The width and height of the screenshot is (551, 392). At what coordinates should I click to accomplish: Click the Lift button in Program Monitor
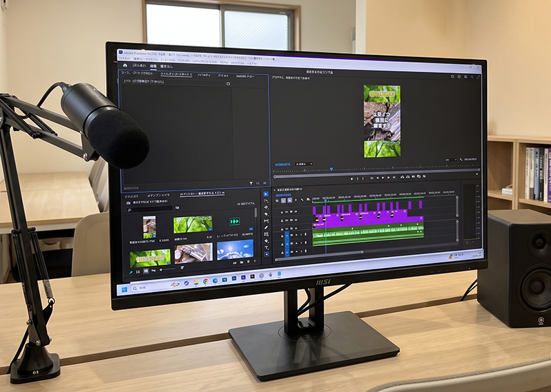(x=402, y=177)
